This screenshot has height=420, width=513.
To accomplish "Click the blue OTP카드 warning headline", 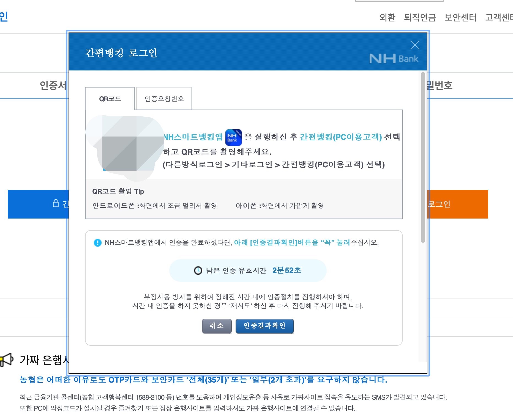I will [203, 380].
